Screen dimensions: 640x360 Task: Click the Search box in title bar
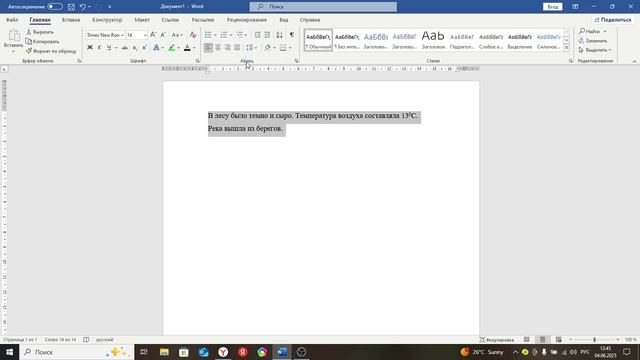click(x=323, y=7)
